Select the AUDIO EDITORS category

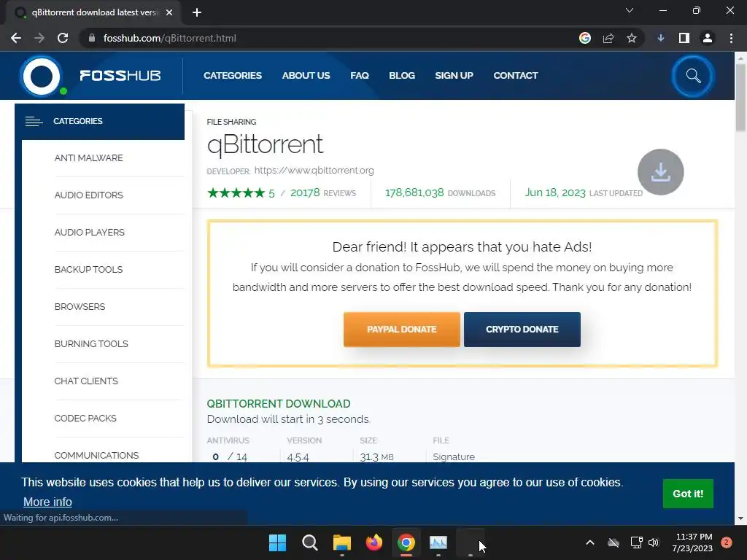point(88,195)
